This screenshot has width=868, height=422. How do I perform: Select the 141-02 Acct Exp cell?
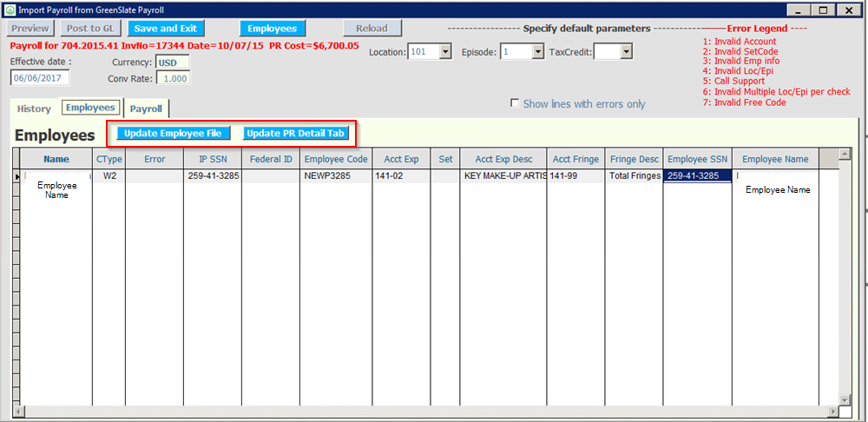[x=401, y=176]
